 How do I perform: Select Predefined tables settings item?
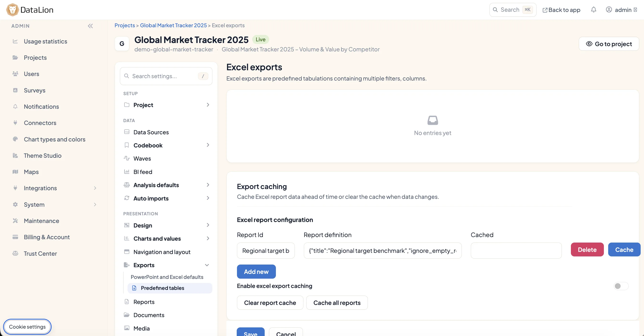tap(170, 288)
